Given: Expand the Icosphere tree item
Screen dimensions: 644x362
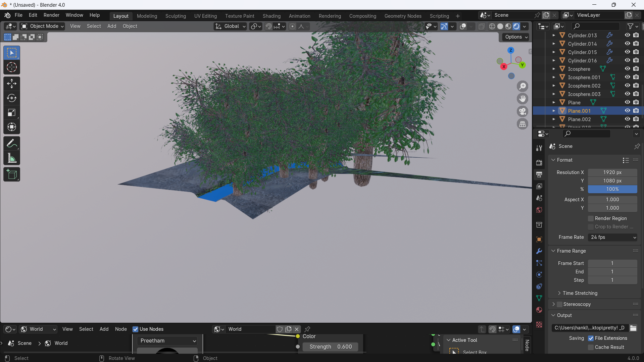Looking at the screenshot, I should 554,69.
